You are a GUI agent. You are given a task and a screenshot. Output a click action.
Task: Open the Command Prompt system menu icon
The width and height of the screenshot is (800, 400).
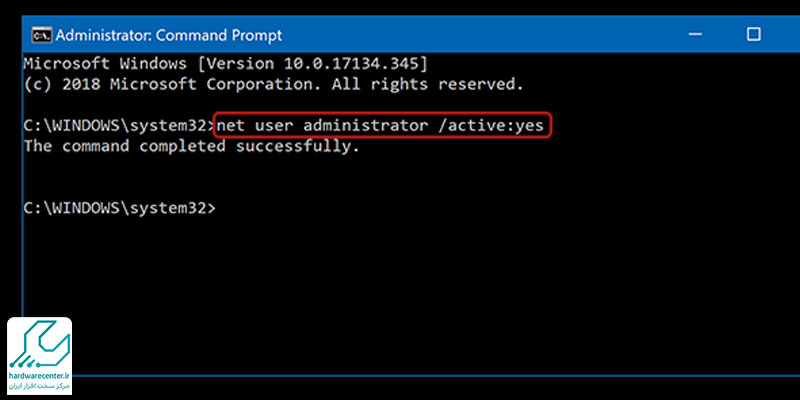point(41,35)
